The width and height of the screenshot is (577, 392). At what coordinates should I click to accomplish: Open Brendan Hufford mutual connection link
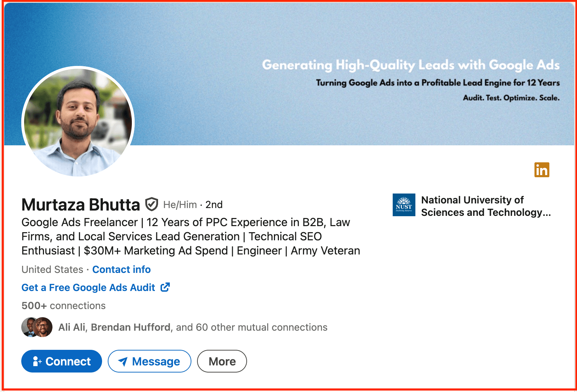pyautogui.click(x=130, y=327)
